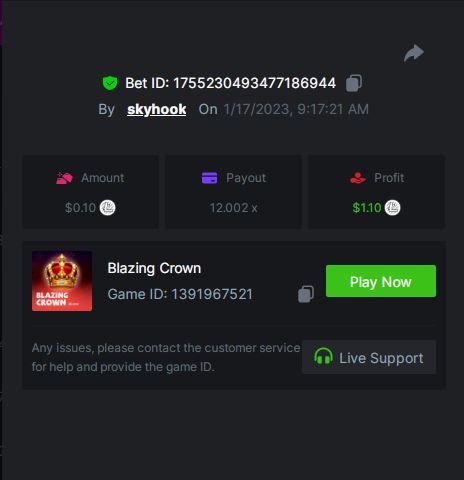This screenshot has width=464, height=480.
Task: Select the Bet ID number text
Action: [254, 83]
